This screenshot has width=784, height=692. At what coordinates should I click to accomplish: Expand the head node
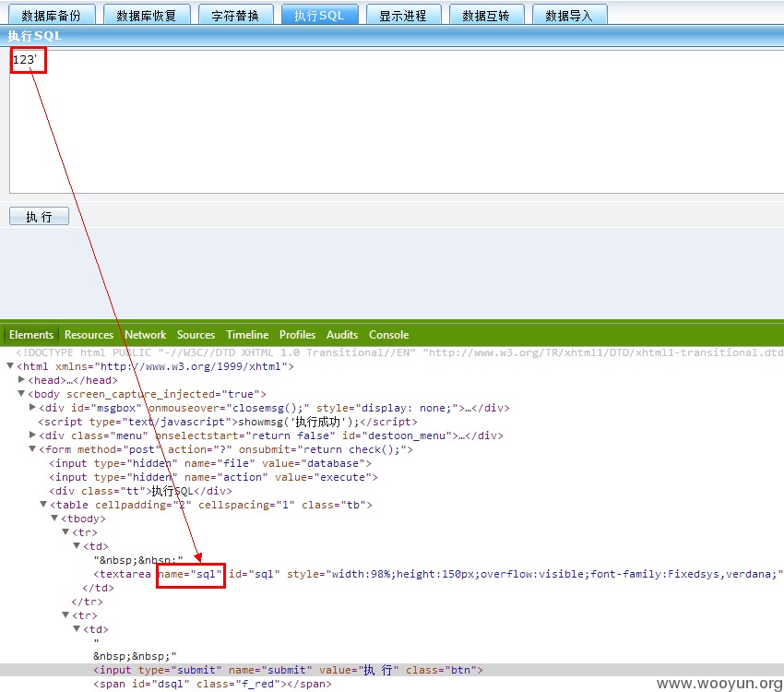pos(21,380)
